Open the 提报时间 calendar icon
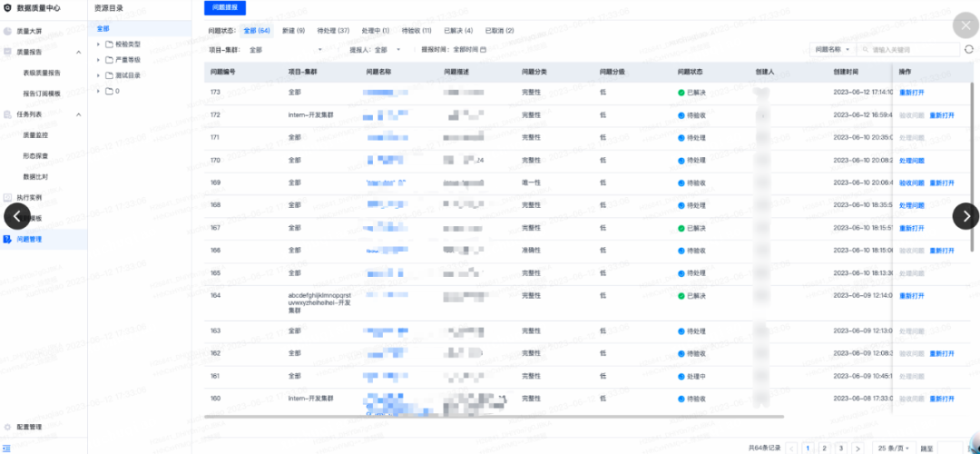 coord(483,50)
